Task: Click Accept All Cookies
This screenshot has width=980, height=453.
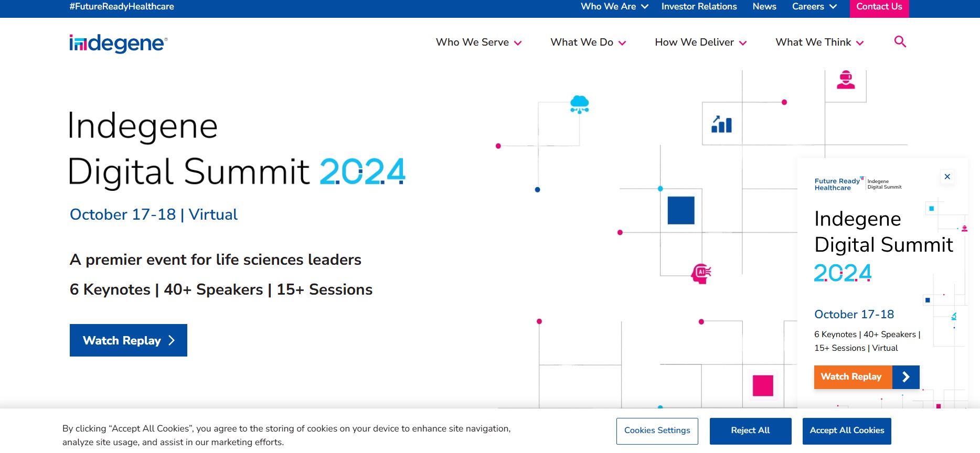Action: pyautogui.click(x=847, y=430)
